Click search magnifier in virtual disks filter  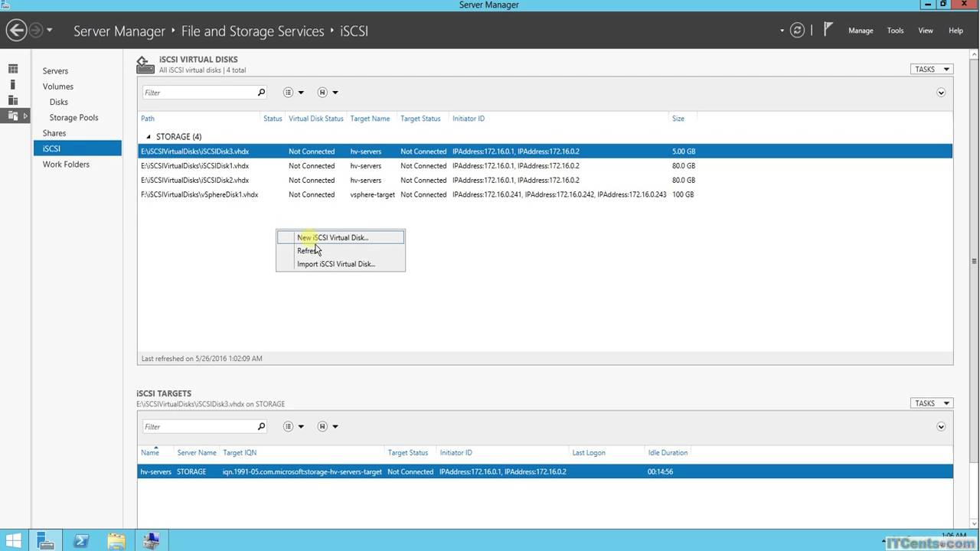click(261, 93)
